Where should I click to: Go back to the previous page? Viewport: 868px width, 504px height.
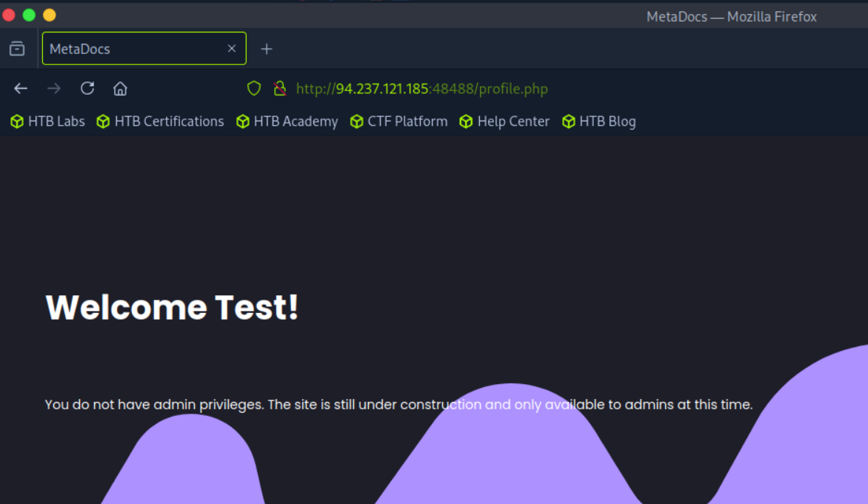tap(21, 89)
